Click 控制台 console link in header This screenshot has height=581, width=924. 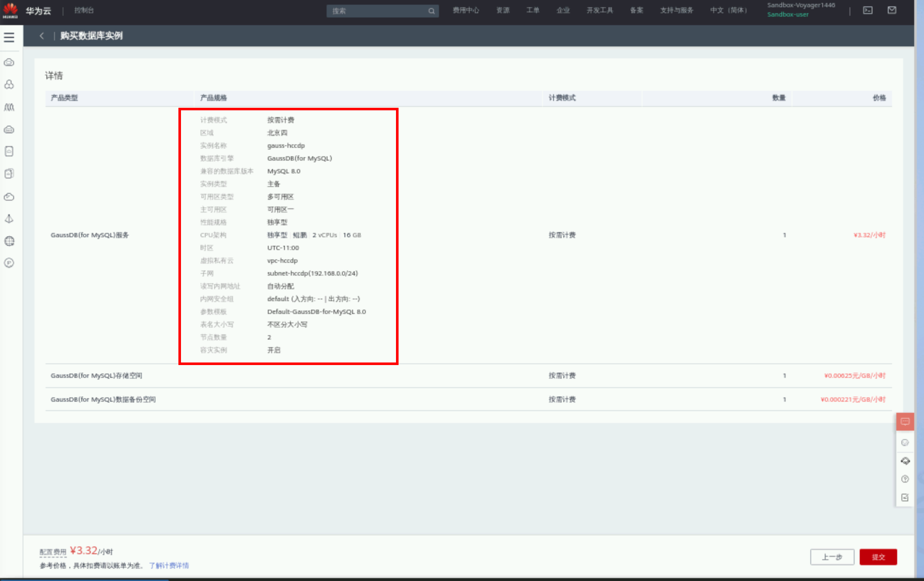pyautogui.click(x=84, y=10)
